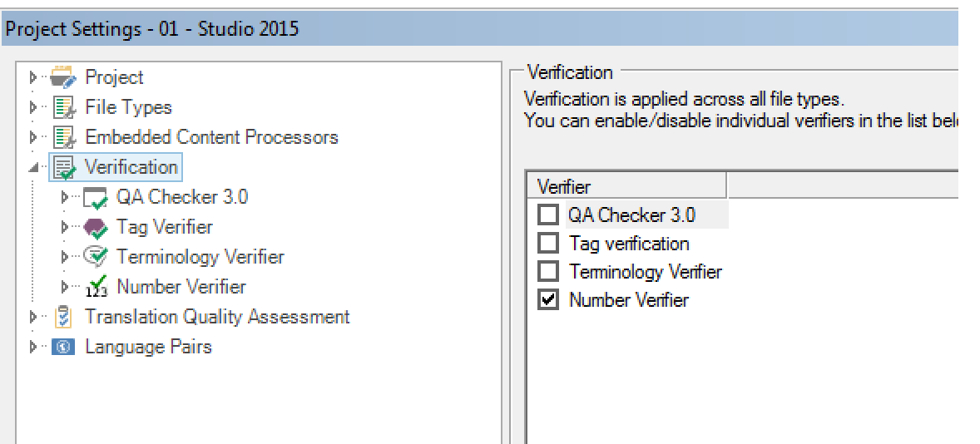Expand the Project tree node arrow
This screenshot has width=980, height=444.
tap(33, 78)
